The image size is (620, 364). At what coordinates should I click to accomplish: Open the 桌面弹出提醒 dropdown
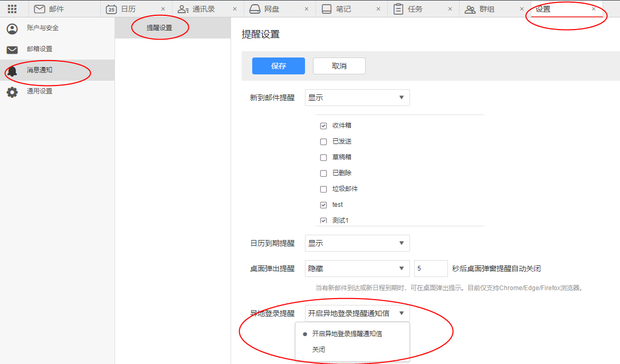coord(357,269)
